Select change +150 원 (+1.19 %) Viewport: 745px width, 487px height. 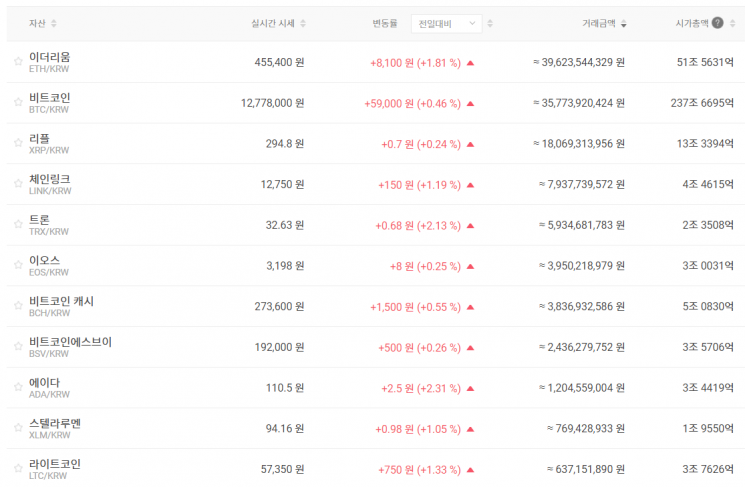click(x=419, y=185)
